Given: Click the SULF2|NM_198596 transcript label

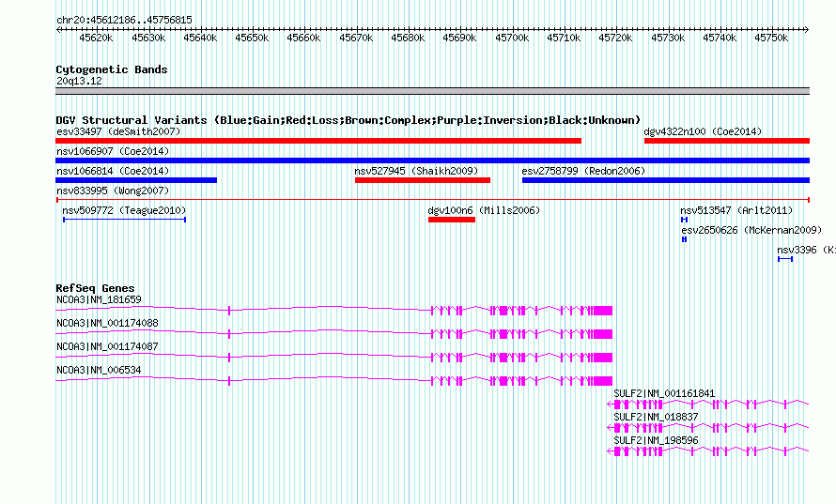Looking at the screenshot, I should [x=656, y=440].
